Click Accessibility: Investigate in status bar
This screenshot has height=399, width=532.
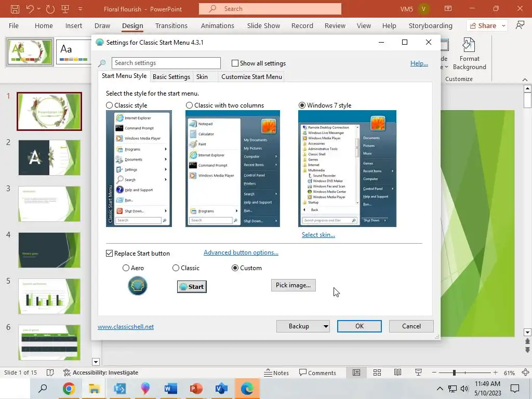[x=101, y=373]
